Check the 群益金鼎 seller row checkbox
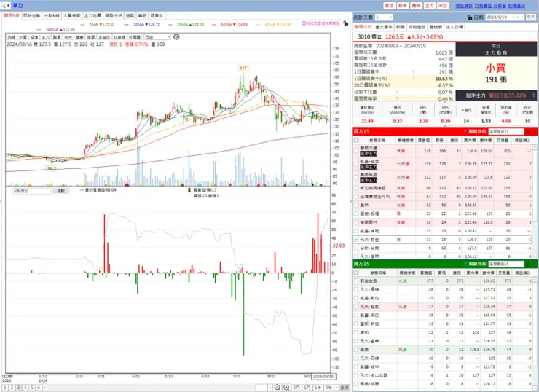Image resolution: width=539 pixels, height=392 pixels. [355, 281]
